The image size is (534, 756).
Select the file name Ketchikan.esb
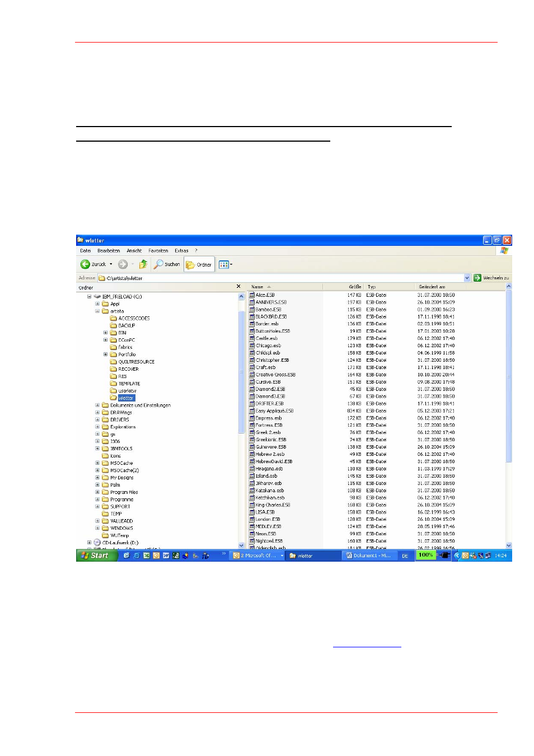coord(270,498)
